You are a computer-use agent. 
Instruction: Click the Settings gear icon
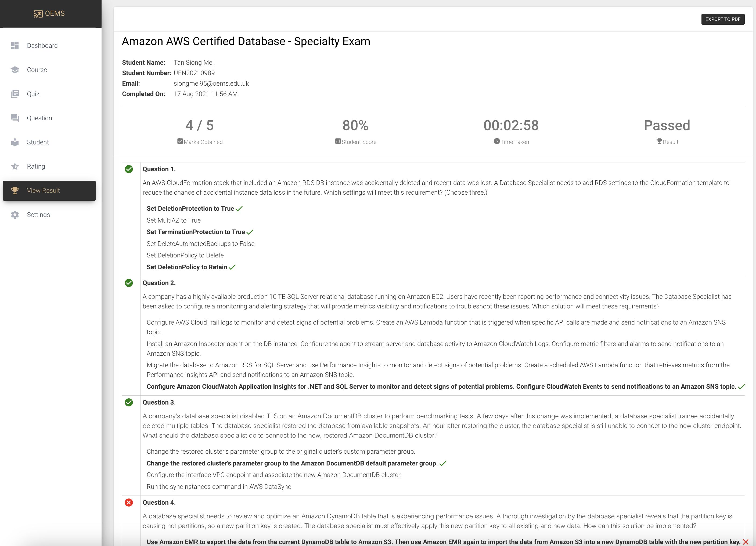15,214
